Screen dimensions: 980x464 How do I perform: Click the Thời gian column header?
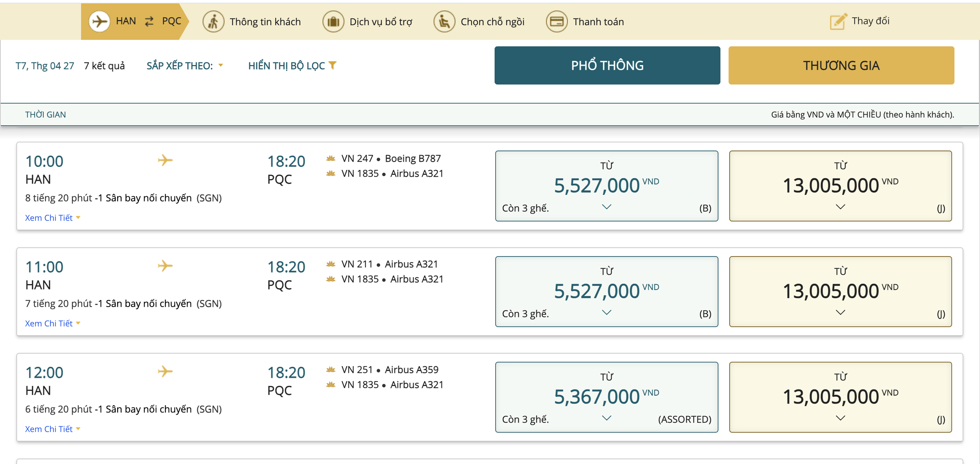pos(45,114)
